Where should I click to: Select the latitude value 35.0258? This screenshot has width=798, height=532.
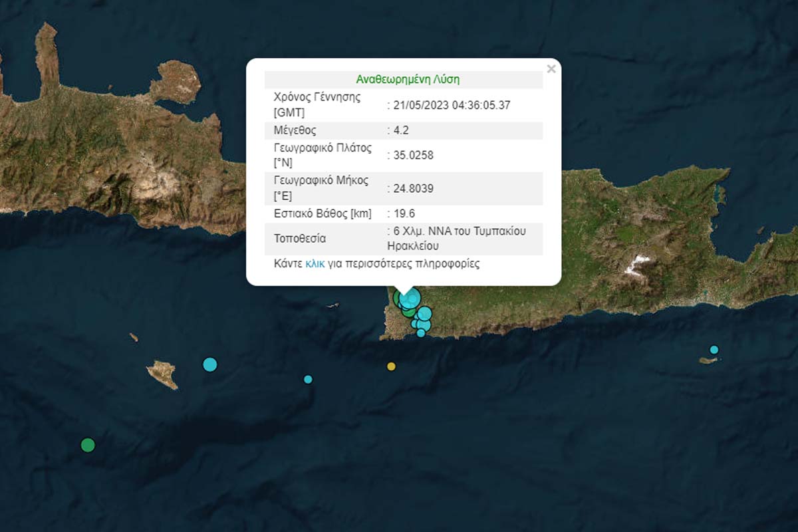[x=410, y=156]
